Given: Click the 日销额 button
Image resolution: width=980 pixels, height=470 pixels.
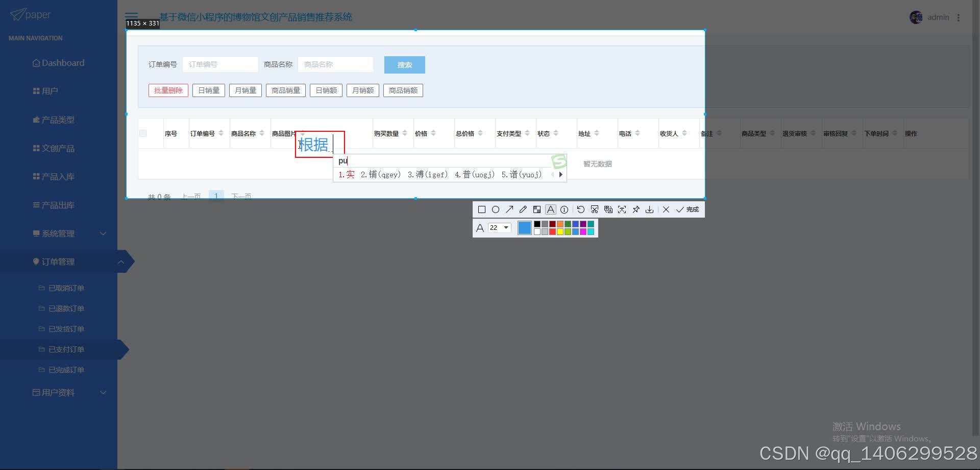Looking at the screenshot, I should point(326,90).
